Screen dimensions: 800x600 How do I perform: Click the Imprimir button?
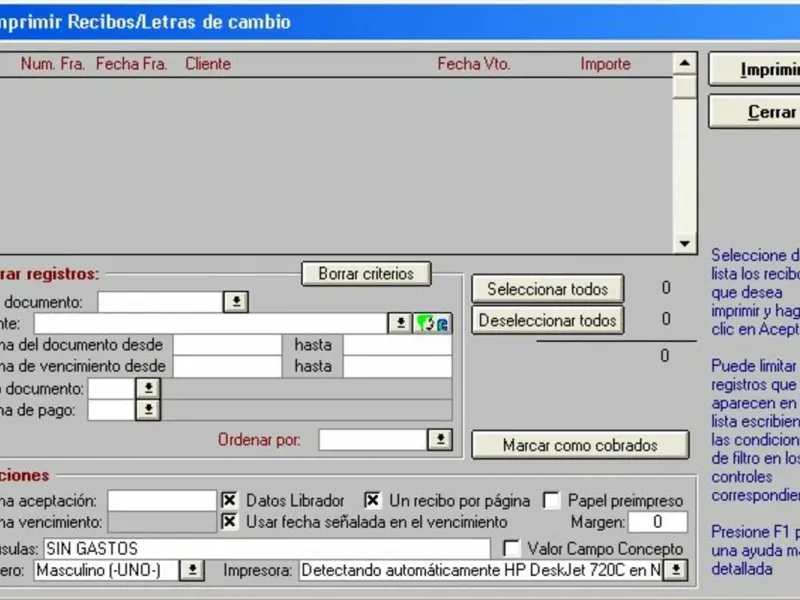pyautogui.click(x=755, y=69)
